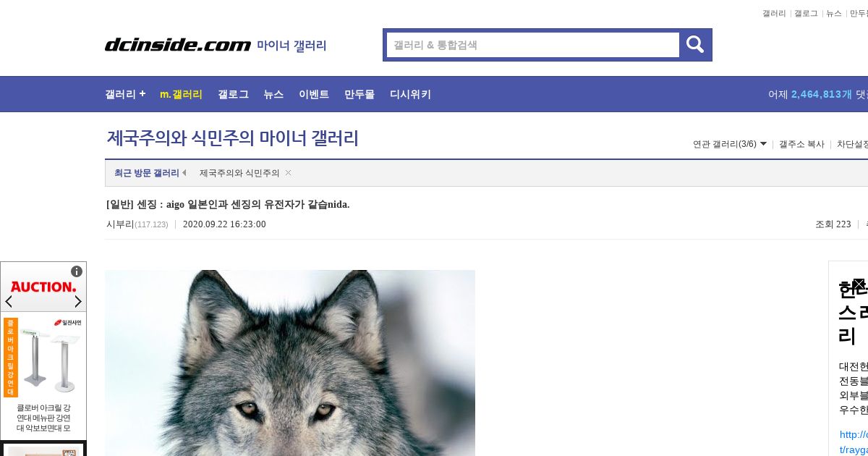
Task: Open the 디시위키 menu item
Action: click(410, 94)
